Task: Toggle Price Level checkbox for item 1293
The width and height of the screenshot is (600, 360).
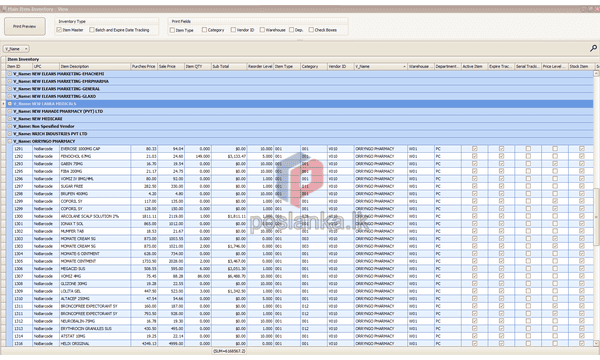Action: 555,164
